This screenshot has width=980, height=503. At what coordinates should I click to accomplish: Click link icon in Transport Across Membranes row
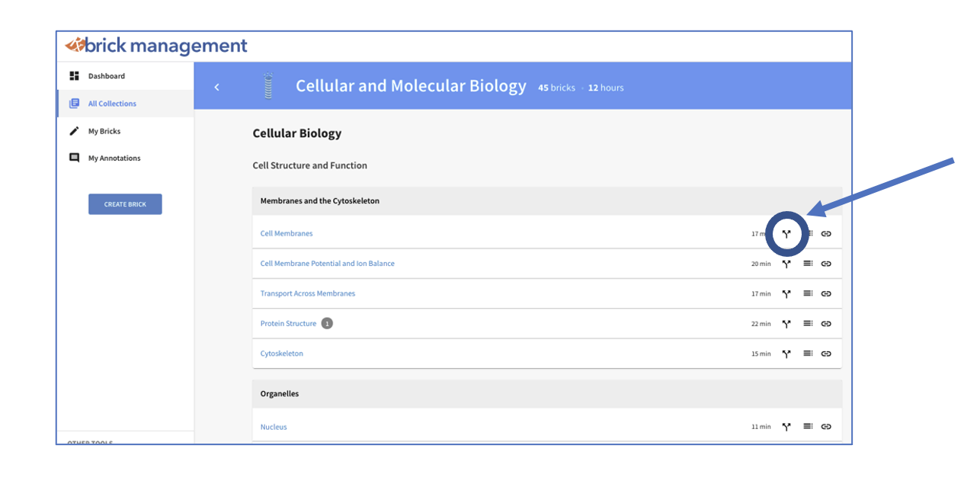[826, 293]
